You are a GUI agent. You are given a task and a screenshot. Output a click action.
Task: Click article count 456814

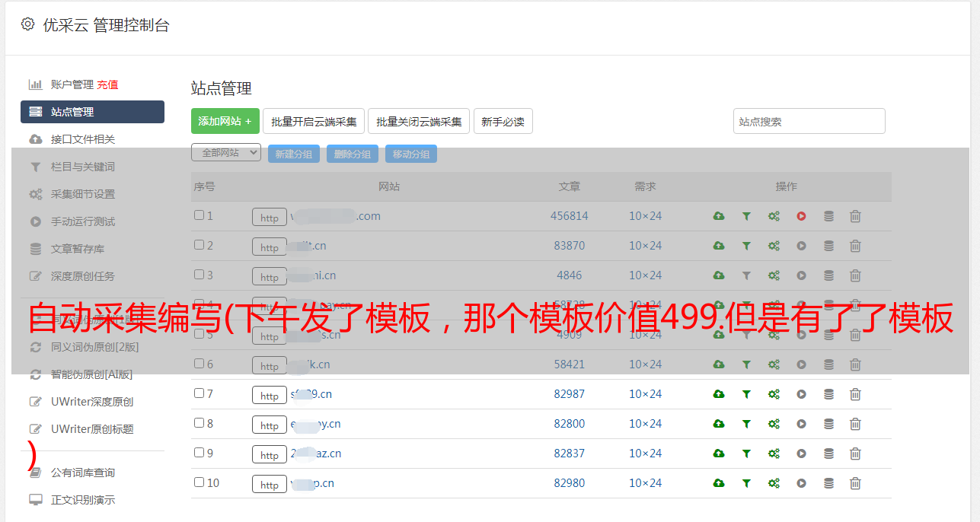pyautogui.click(x=570, y=216)
